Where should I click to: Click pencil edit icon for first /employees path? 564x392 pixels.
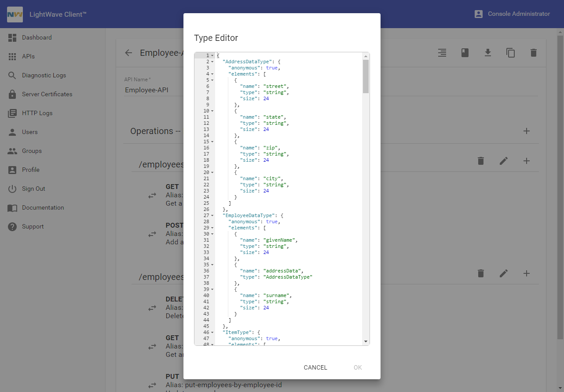tap(503, 161)
